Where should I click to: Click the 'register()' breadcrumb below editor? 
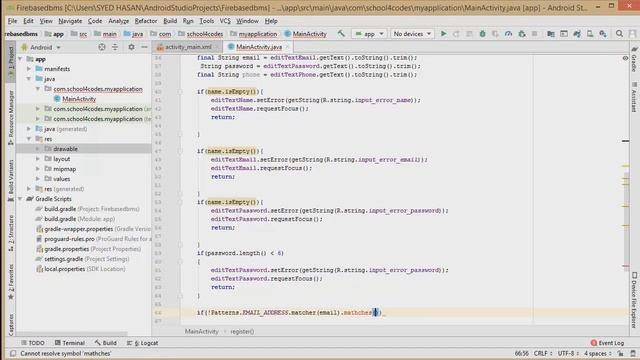pyautogui.click(x=242, y=331)
